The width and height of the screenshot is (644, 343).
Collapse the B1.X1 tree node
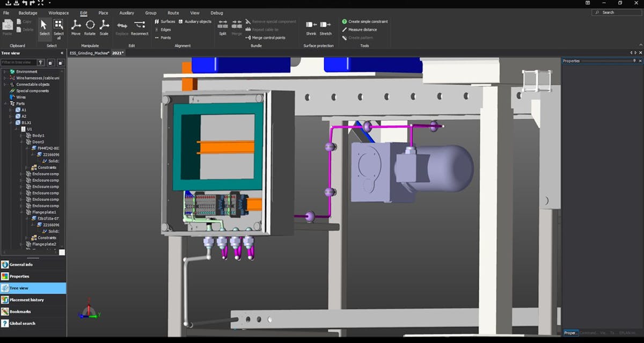tap(10, 122)
